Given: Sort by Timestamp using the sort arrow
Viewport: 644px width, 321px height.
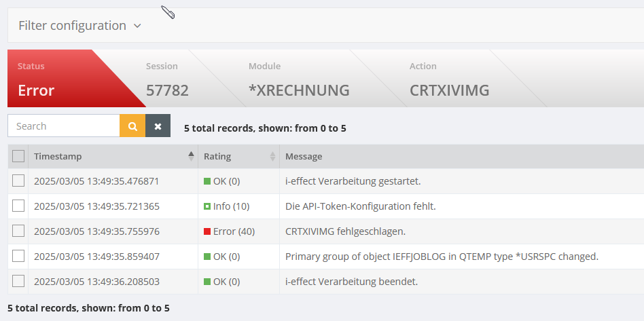Looking at the screenshot, I should pyautogui.click(x=191, y=156).
